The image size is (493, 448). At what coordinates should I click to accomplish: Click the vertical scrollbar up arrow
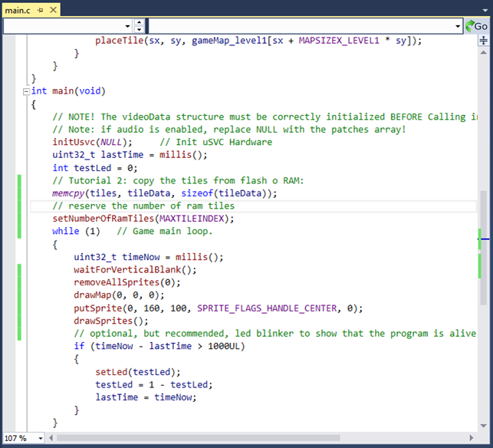pyautogui.click(x=483, y=52)
